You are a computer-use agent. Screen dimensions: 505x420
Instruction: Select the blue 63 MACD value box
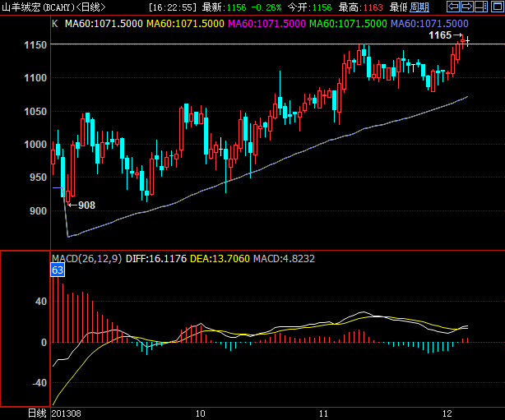[58, 270]
